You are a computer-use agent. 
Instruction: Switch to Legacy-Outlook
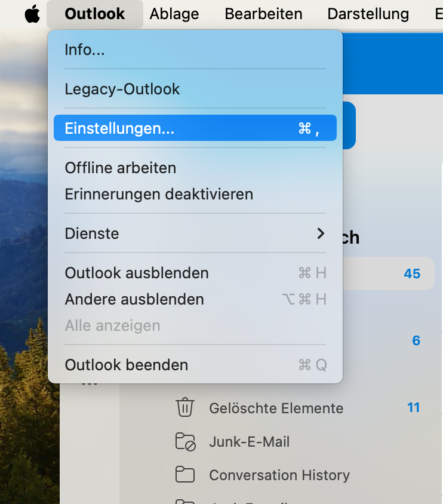pos(122,89)
